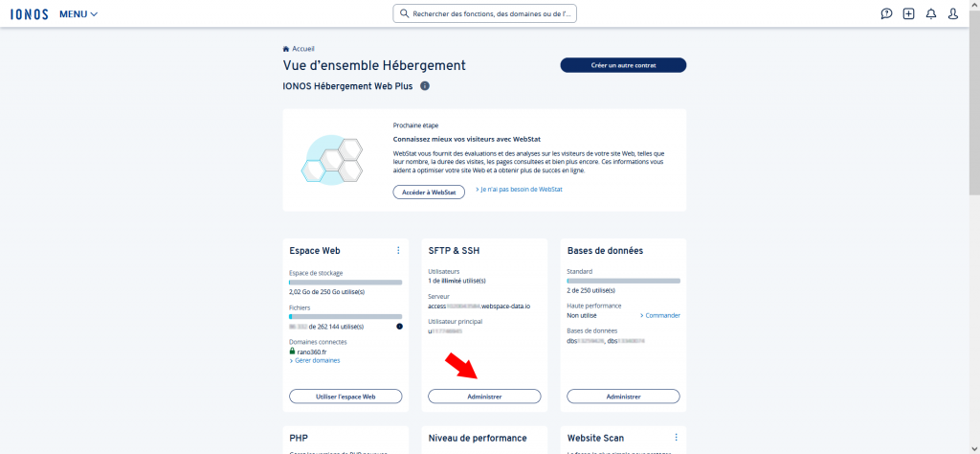Click the info icon beside Hébergement Web Plus
The image size is (980, 454).
point(425,86)
